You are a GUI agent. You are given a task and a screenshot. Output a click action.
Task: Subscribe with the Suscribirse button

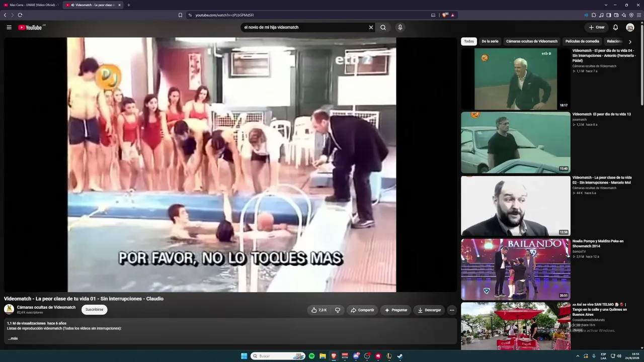94,310
